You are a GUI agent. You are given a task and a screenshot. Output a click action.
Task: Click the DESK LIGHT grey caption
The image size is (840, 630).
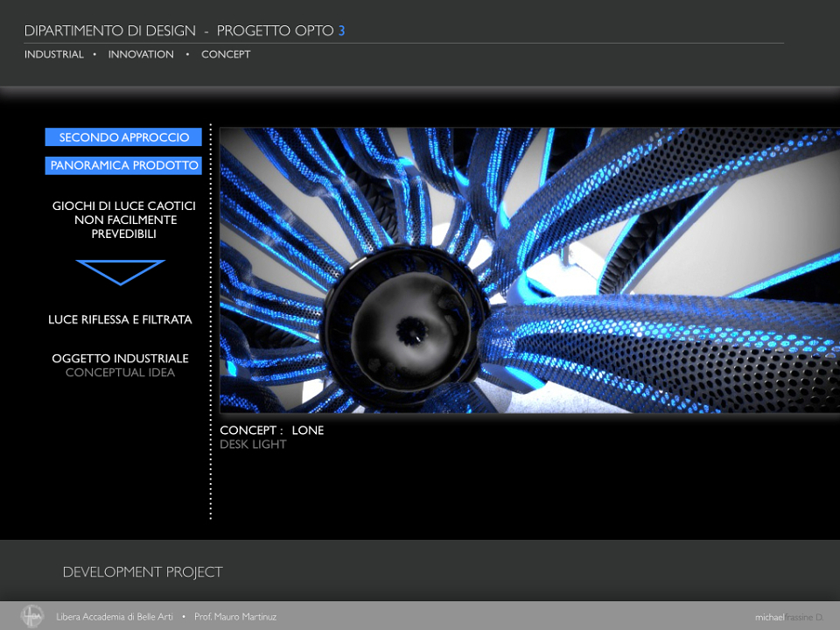tap(253, 444)
